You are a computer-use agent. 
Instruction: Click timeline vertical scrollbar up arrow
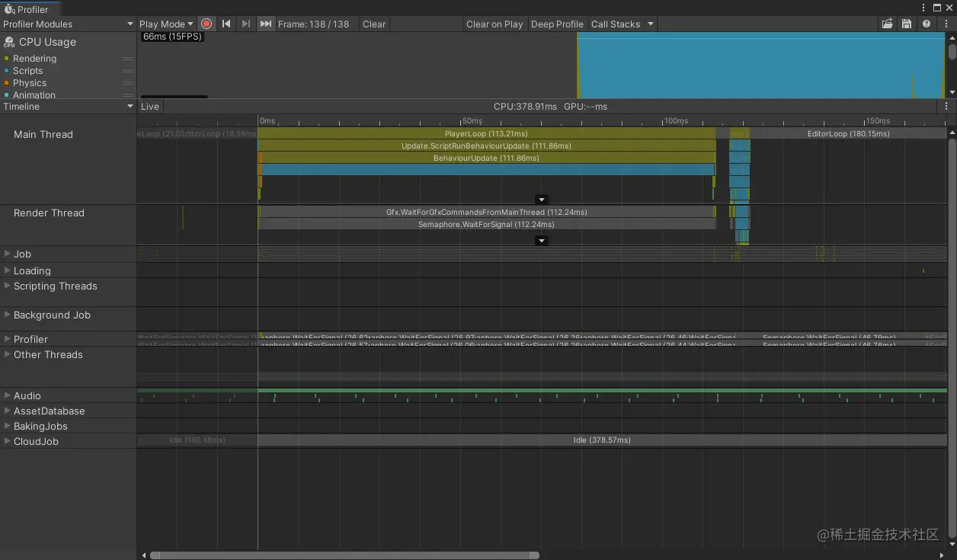[952, 133]
